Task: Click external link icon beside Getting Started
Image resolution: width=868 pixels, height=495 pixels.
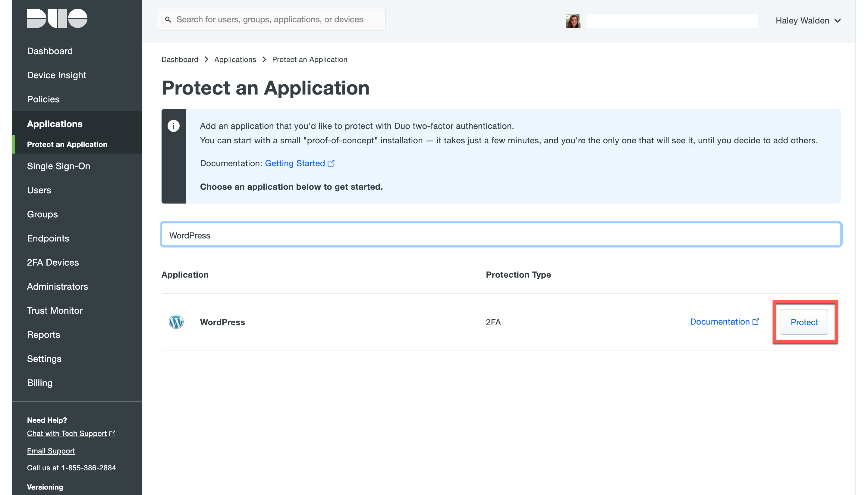Action: [331, 163]
